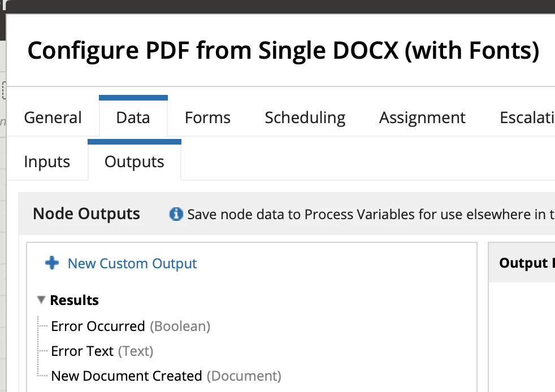The image size is (555, 392).
Task: Click the New Custom Output link
Action: pos(132,264)
